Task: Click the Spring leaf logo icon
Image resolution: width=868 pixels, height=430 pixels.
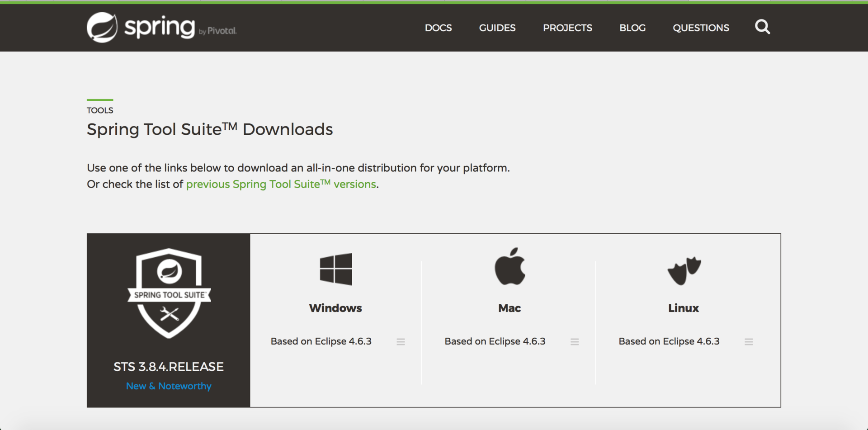Action: coord(102,28)
